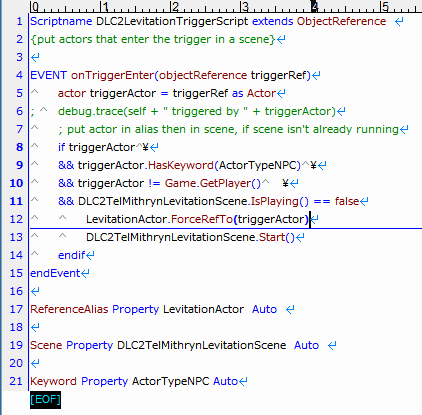
Task: Click the EOF marker at file end
Action: point(45,399)
